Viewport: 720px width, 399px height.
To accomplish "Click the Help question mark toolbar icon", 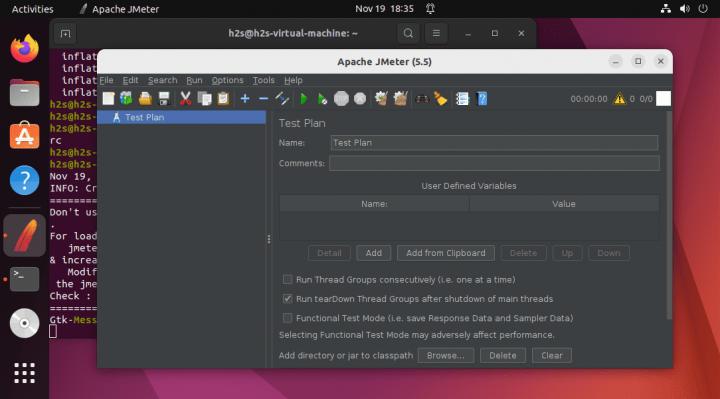I will 482,99.
